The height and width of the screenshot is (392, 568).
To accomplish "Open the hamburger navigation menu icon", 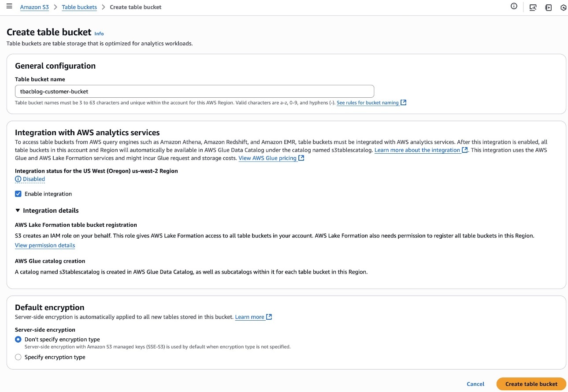I will [9, 7].
